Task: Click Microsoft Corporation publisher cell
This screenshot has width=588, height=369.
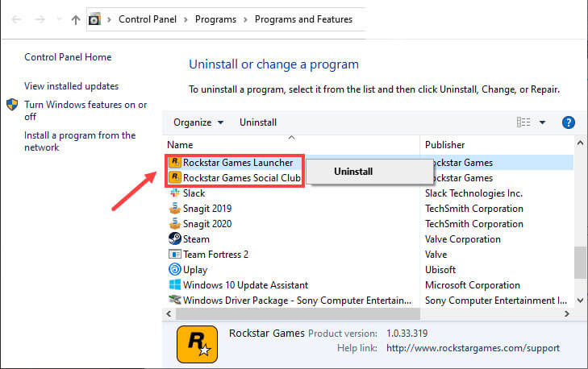Action: (x=473, y=285)
